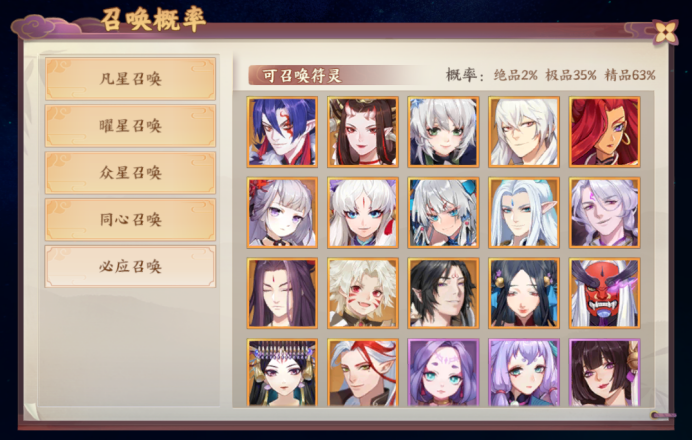Select the woman with beaded headdress crown

click(x=282, y=372)
